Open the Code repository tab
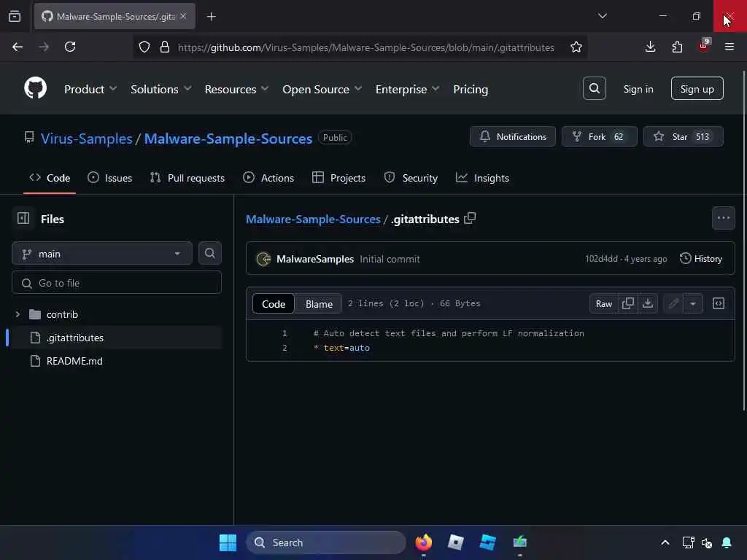 (50, 178)
